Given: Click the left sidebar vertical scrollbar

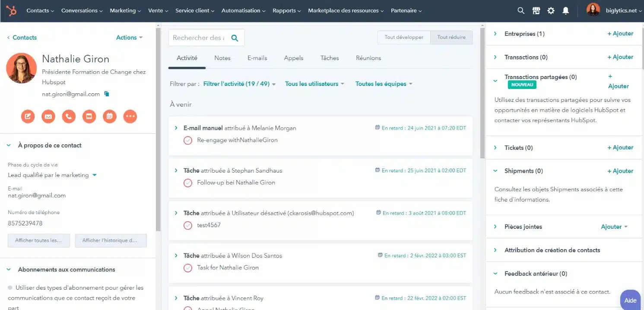Looking at the screenshot, I should [x=158, y=130].
